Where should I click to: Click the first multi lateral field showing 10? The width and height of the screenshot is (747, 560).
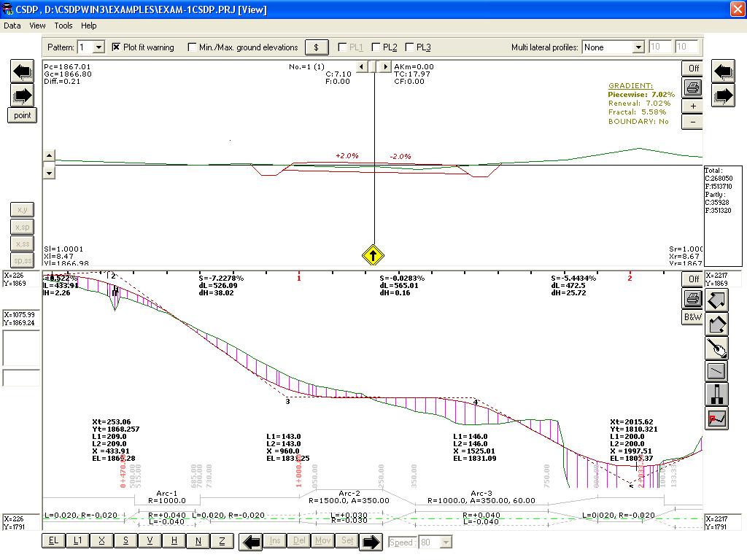[660, 47]
